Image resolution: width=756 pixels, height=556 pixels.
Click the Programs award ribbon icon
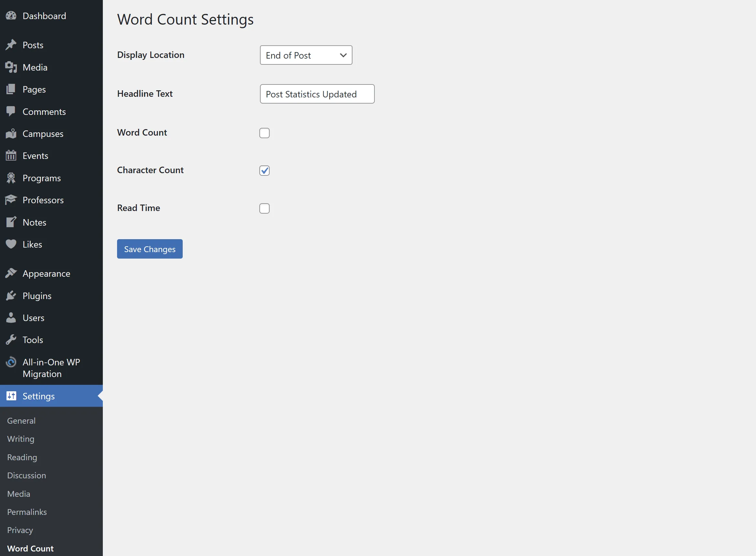11,178
